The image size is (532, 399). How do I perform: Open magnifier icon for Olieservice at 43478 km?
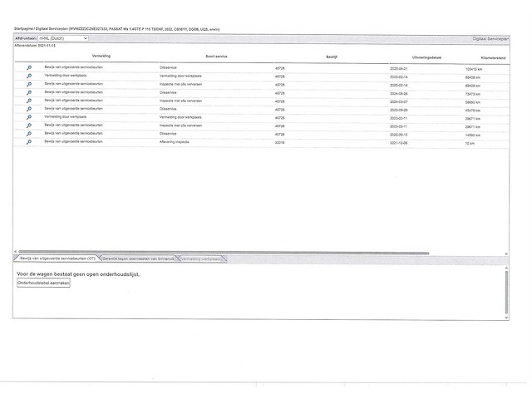pyautogui.click(x=29, y=109)
